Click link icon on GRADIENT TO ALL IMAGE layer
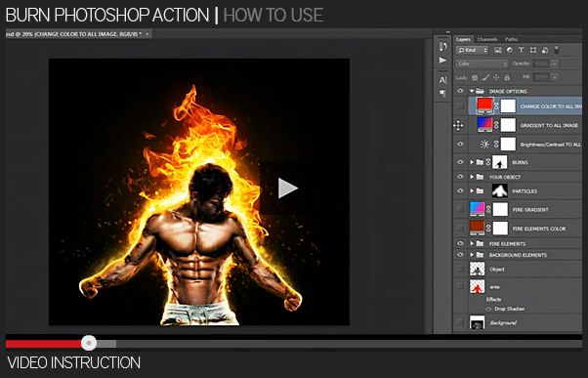The image size is (588, 378). pos(496,125)
